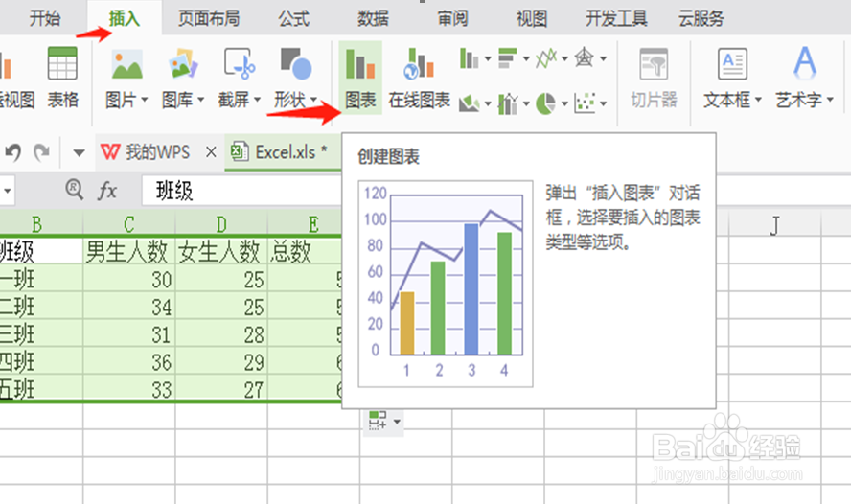Insert a combo chart type icon
The image size is (851, 504).
coord(508,103)
